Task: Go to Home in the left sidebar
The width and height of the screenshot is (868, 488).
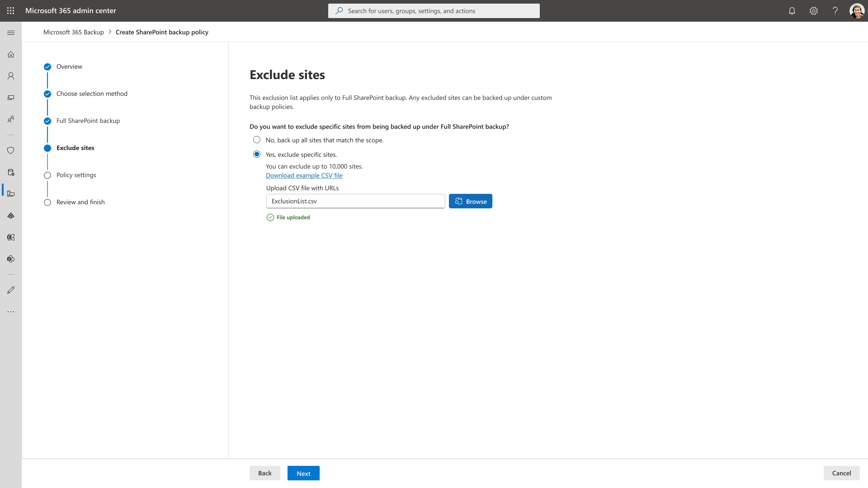Action: tap(11, 55)
